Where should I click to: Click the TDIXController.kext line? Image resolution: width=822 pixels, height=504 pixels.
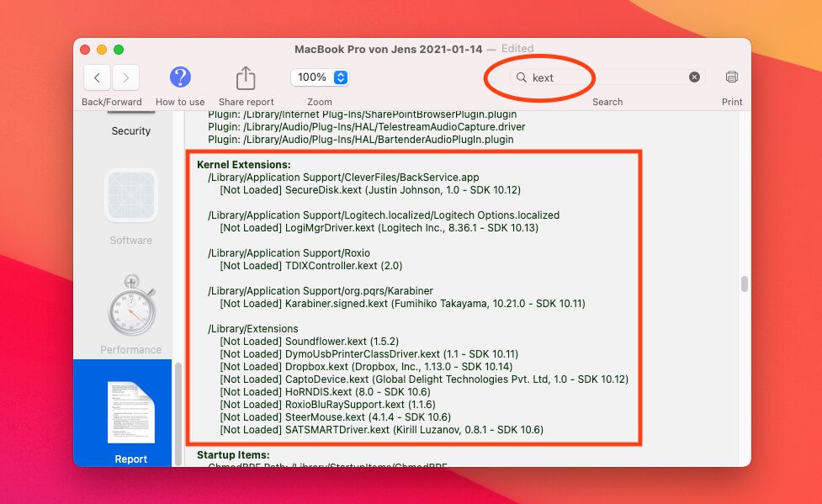tap(310, 266)
